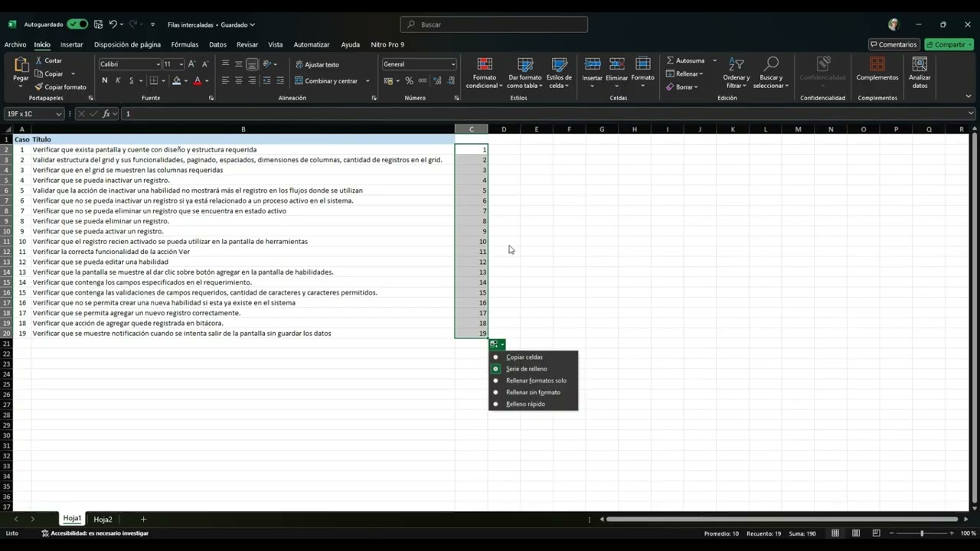Toggle Ajustar texto wrap

tap(317, 64)
